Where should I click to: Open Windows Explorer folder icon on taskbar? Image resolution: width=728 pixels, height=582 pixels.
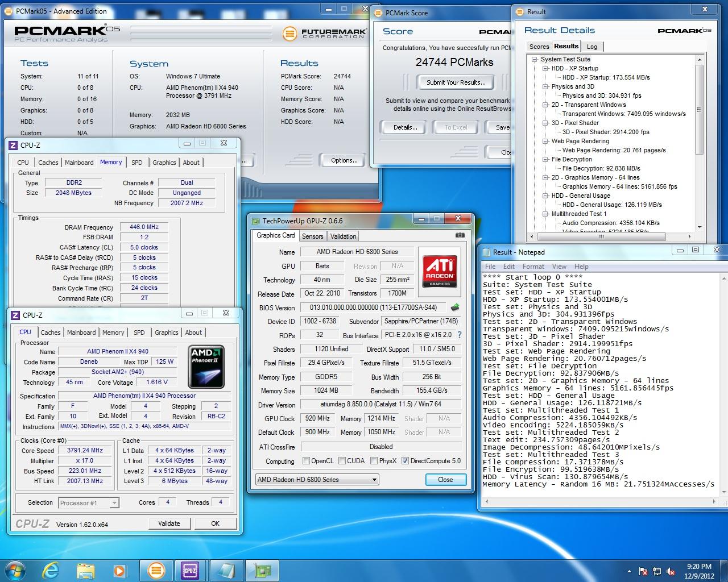click(85, 570)
